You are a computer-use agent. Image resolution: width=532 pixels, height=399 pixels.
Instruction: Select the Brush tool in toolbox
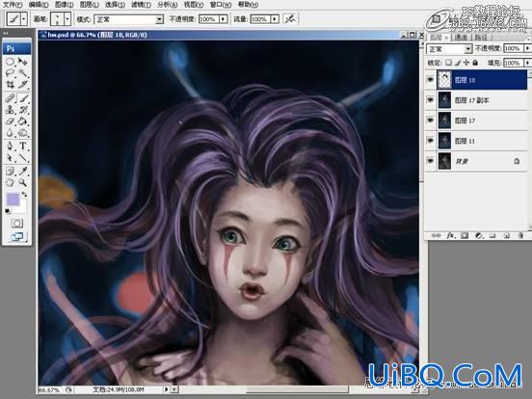coord(23,98)
